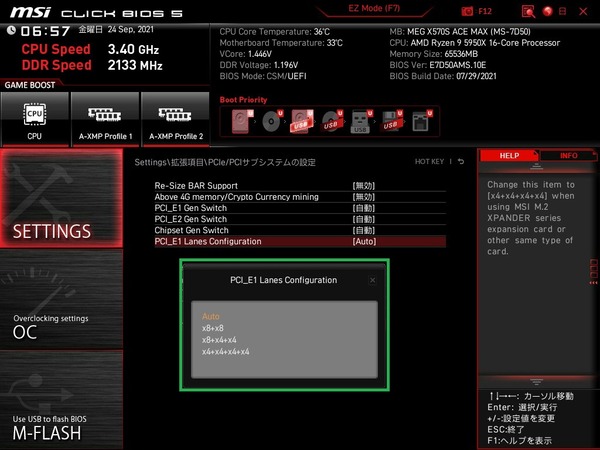Select the first hard disk boot device icon
The width and height of the screenshot is (600, 450).
(242, 121)
